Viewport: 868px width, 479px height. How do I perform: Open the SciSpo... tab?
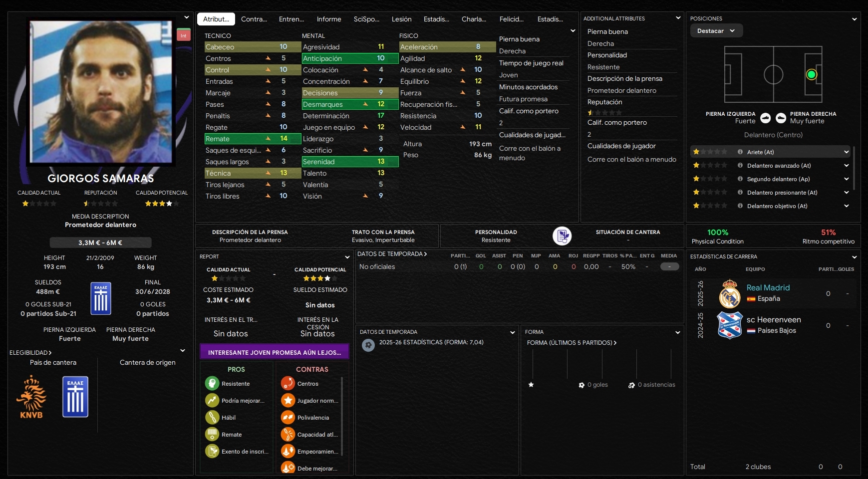366,19
